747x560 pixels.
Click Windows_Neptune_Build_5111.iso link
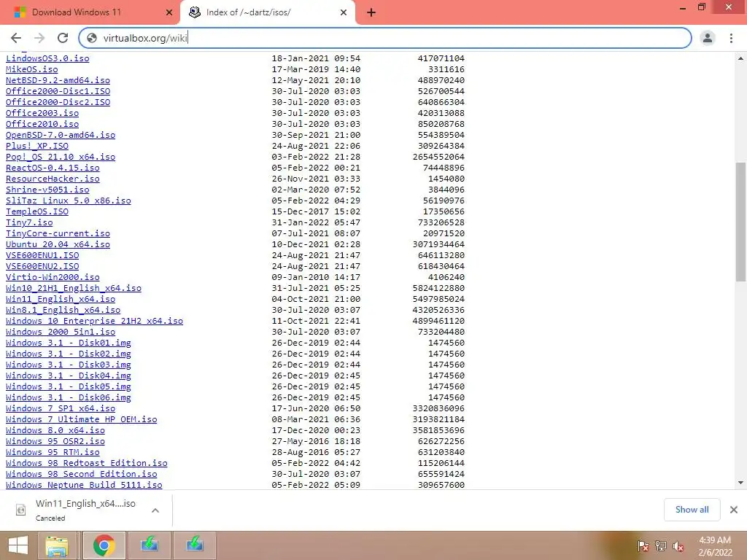coord(84,485)
